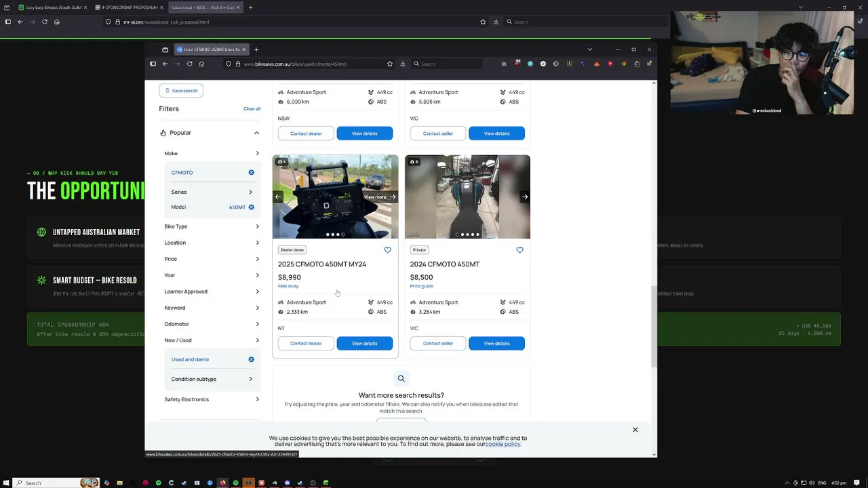This screenshot has width=868, height=488.
Task: Remove the 450MT model filter
Action: point(251,207)
